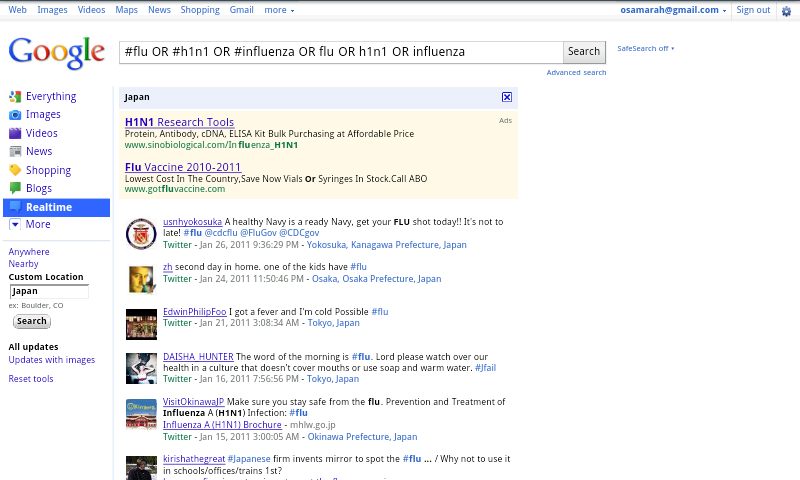Viewport: 800px width, 480px height.
Task: Open Shopping in top navigation bar
Action: coord(200,10)
